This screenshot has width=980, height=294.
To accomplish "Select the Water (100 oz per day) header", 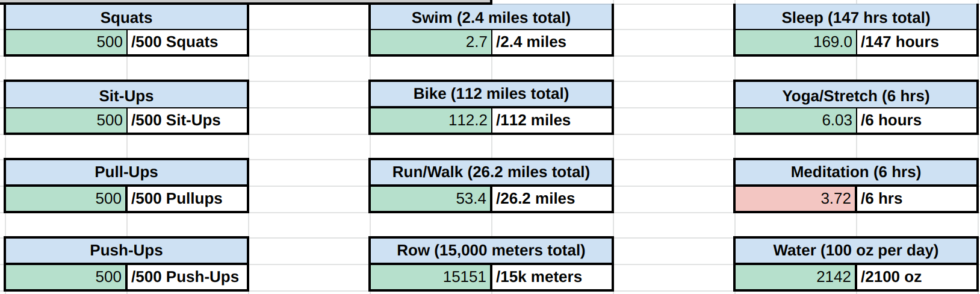I will coord(855,251).
